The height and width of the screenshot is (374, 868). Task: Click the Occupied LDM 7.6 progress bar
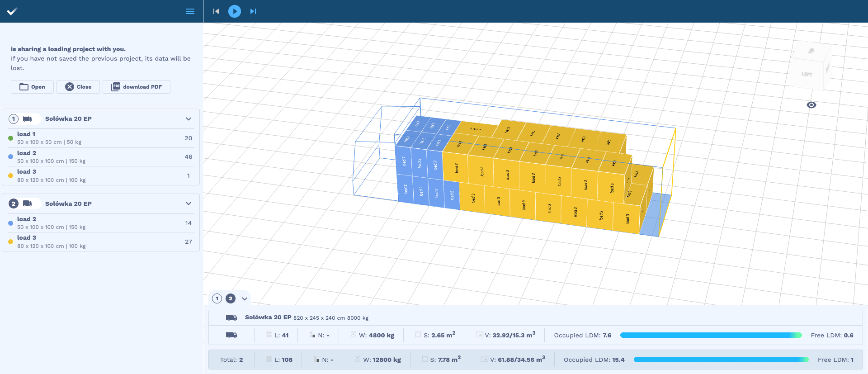[711, 335]
